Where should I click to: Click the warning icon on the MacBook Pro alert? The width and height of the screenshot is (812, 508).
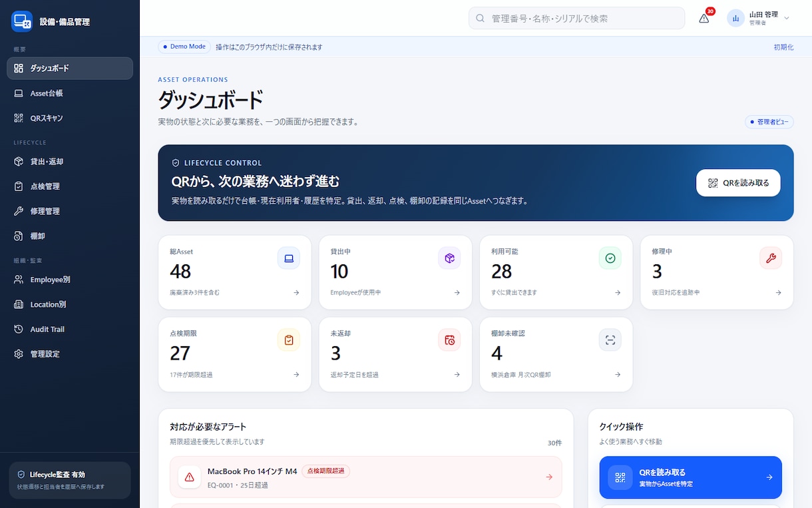(190, 477)
